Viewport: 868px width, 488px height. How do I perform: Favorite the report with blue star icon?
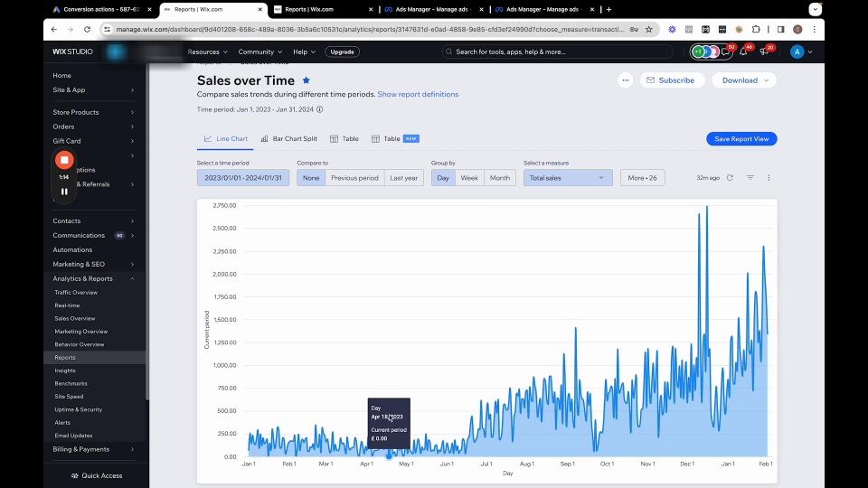click(307, 80)
